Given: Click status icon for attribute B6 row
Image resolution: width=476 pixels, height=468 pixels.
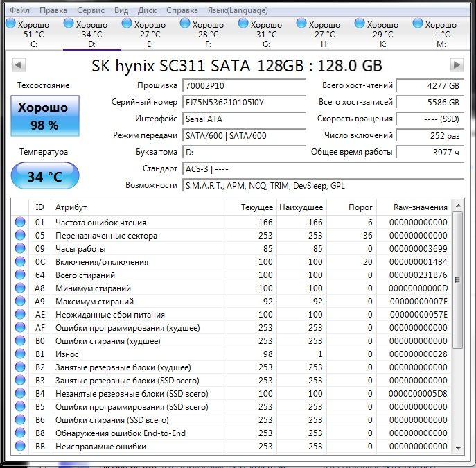Looking at the screenshot, I should [20, 419].
